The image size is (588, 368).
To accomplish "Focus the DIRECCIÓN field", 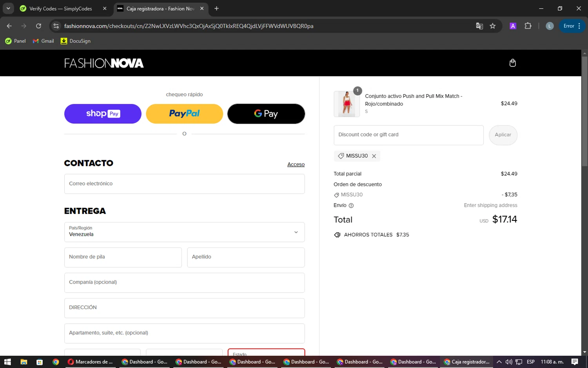I will tap(184, 308).
